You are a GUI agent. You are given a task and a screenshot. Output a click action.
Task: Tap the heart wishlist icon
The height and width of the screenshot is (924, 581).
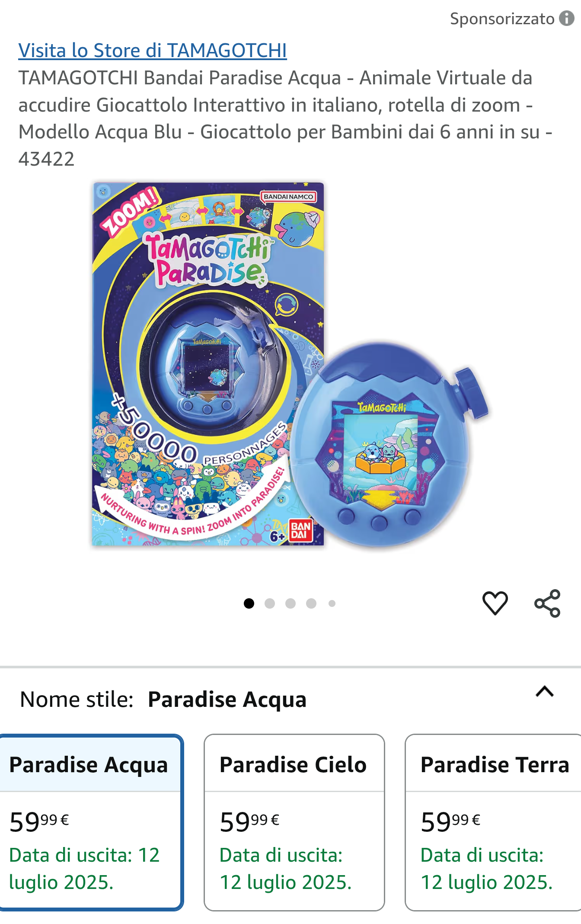point(495,603)
